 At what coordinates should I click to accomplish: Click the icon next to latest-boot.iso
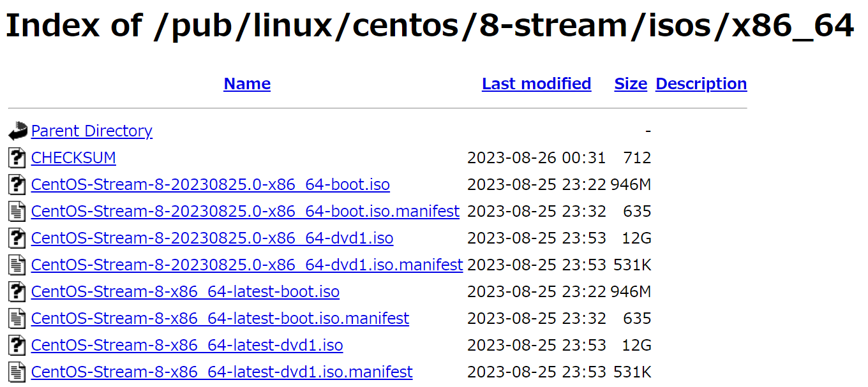17,291
